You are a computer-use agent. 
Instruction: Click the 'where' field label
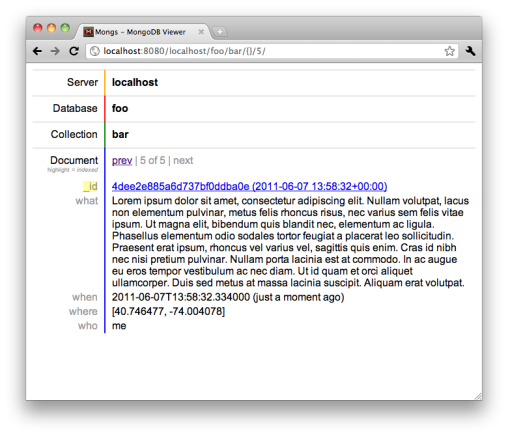click(x=83, y=311)
